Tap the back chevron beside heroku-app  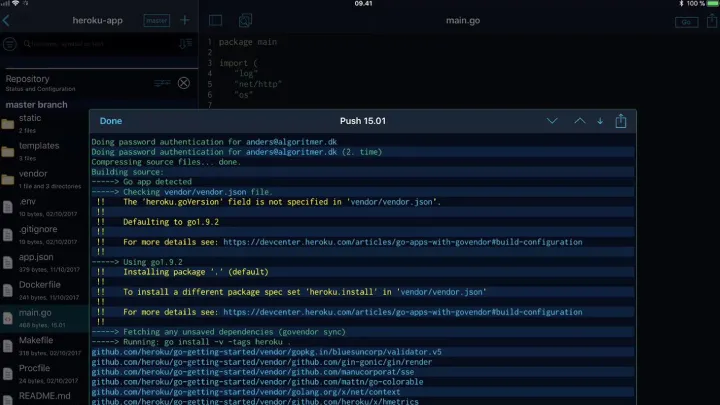6,20
